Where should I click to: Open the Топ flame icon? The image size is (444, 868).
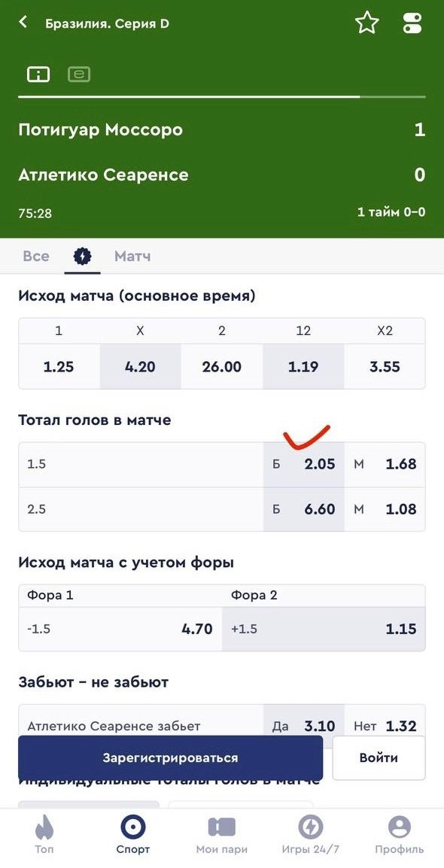tap(44, 835)
